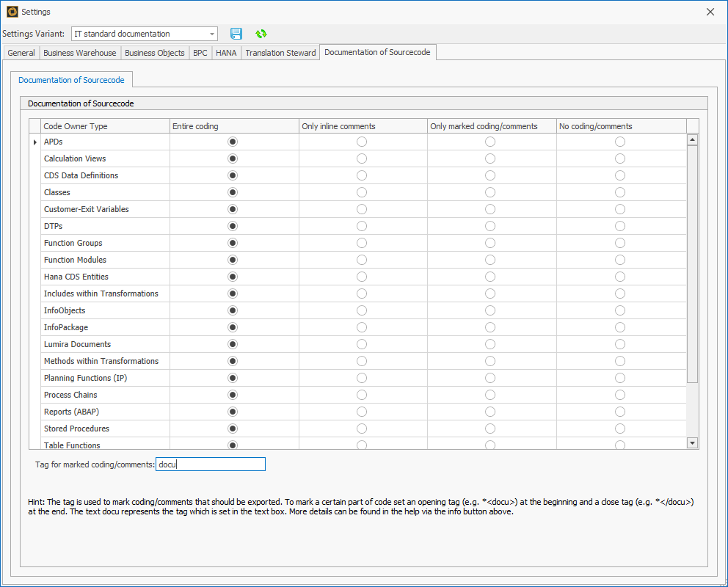This screenshot has height=587, width=728.
Task: Open the Settings Variant dropdown list
Action: pos(212,34)
